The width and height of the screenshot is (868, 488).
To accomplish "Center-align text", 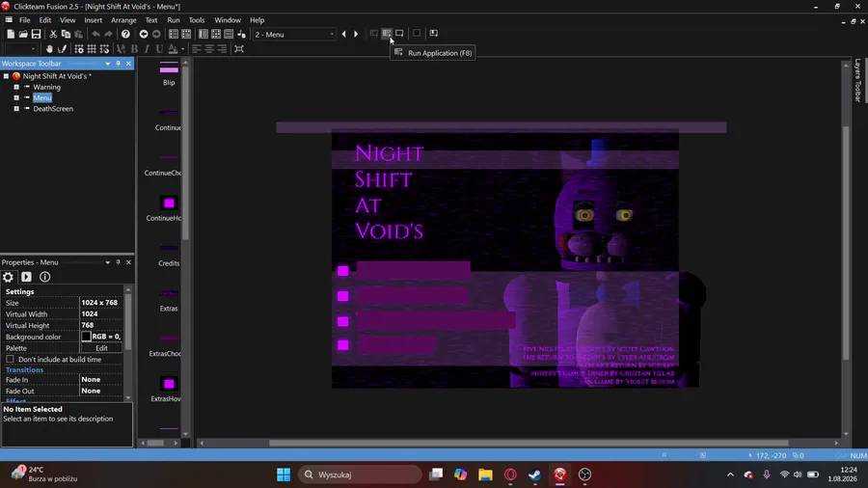I will [209, 48].
